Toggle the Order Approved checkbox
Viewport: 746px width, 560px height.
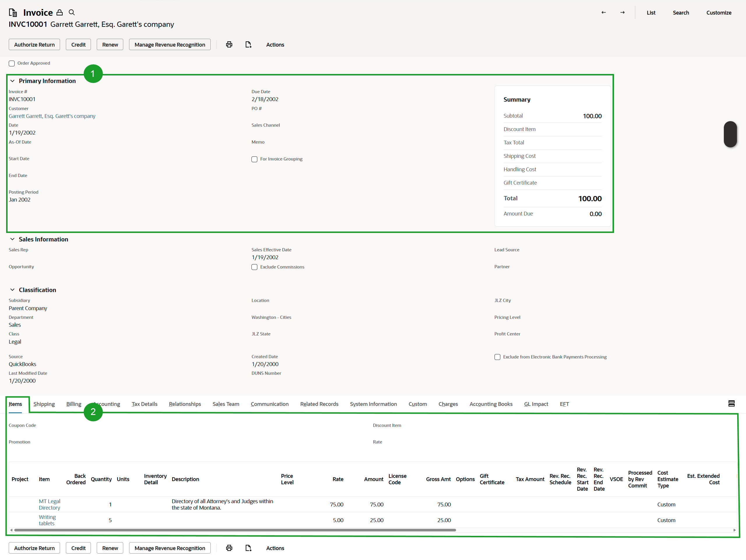pos(12,63)
